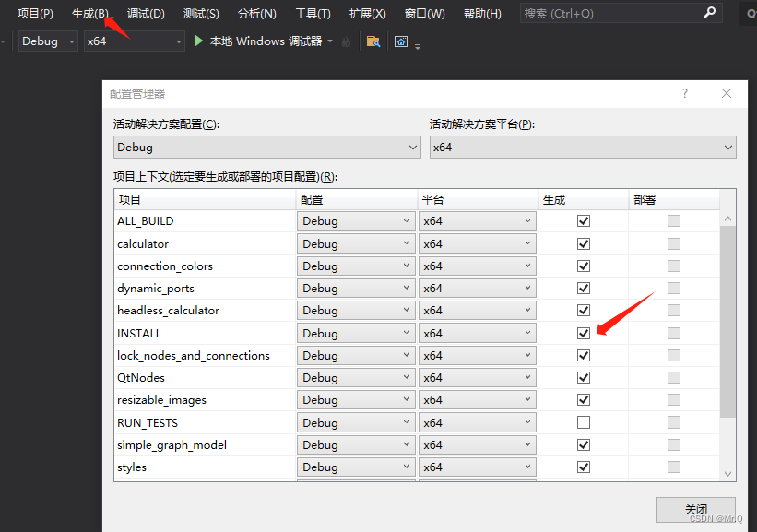Open the 项目(P) menu

(35, 14)
